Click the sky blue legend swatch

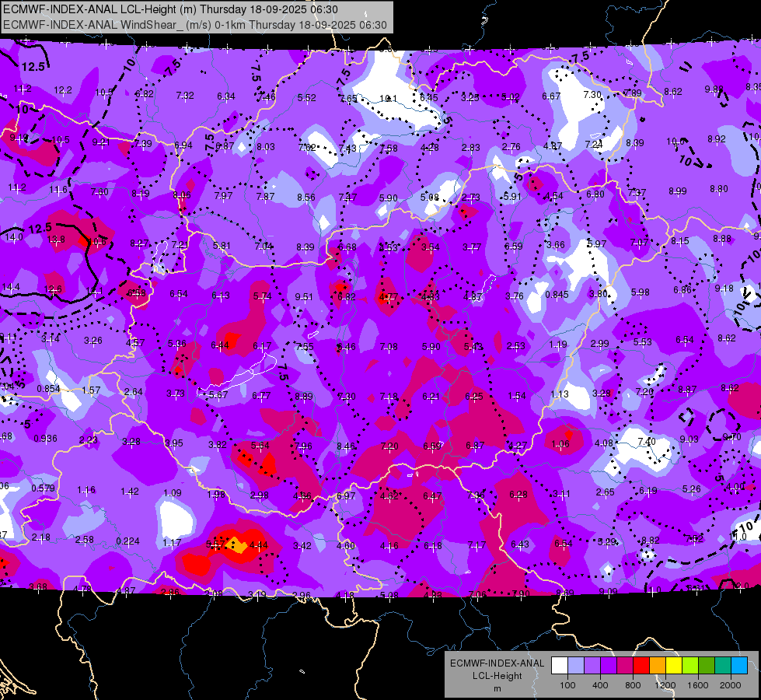[739, 666]
